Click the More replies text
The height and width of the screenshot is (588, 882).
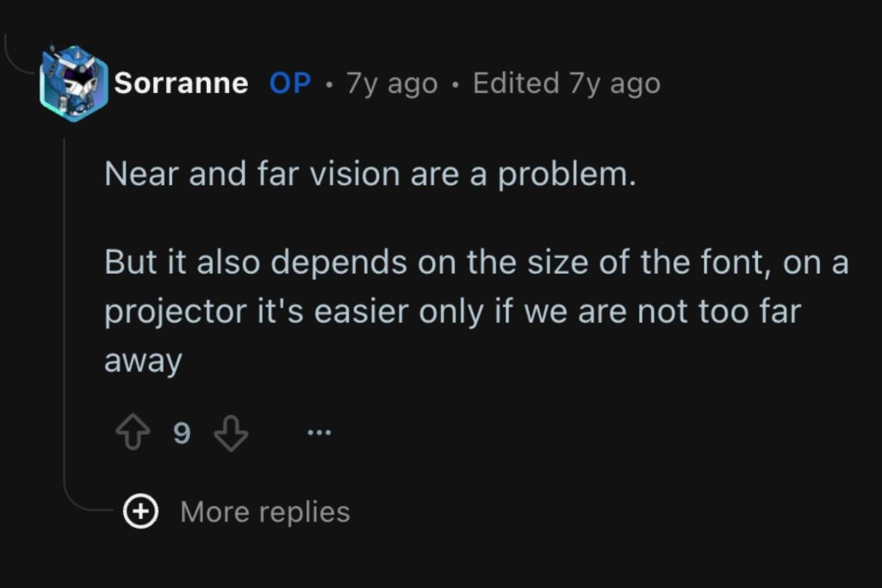pos(264,510)
